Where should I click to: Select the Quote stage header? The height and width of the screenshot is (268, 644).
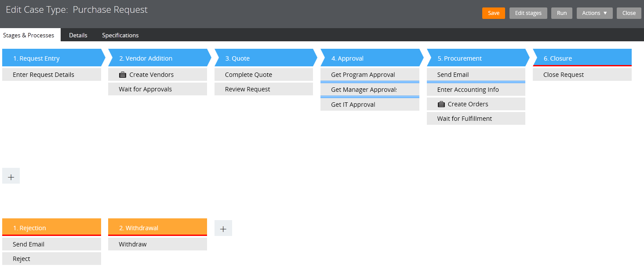(266, 58)
